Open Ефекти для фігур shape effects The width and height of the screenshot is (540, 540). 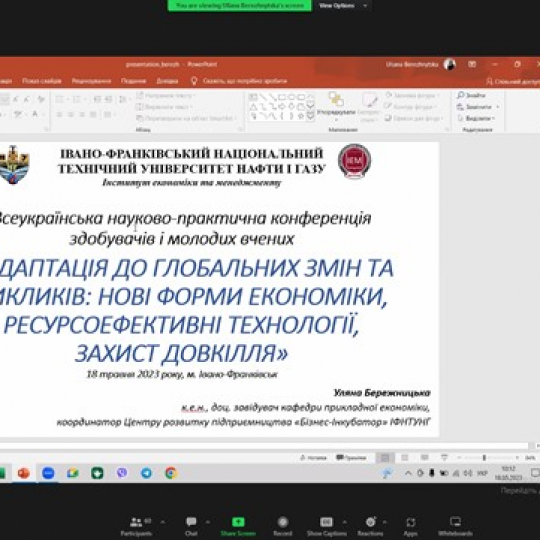pos(414,118)
